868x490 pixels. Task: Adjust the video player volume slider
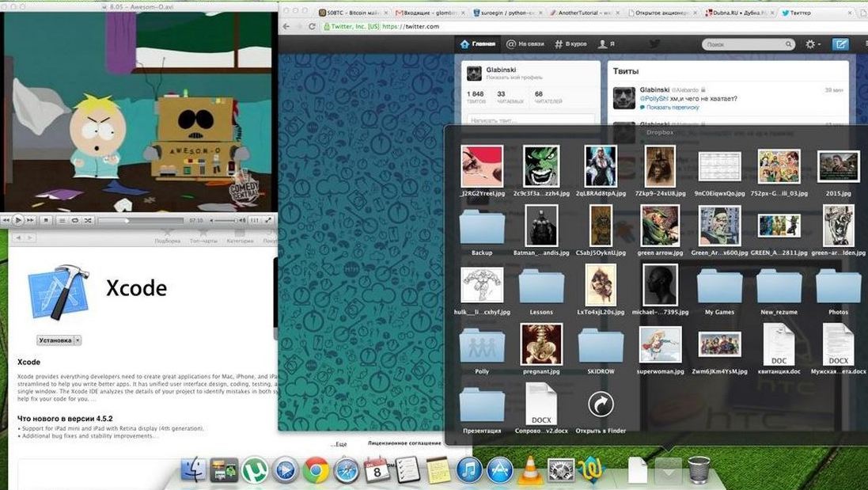coord(226,220)
